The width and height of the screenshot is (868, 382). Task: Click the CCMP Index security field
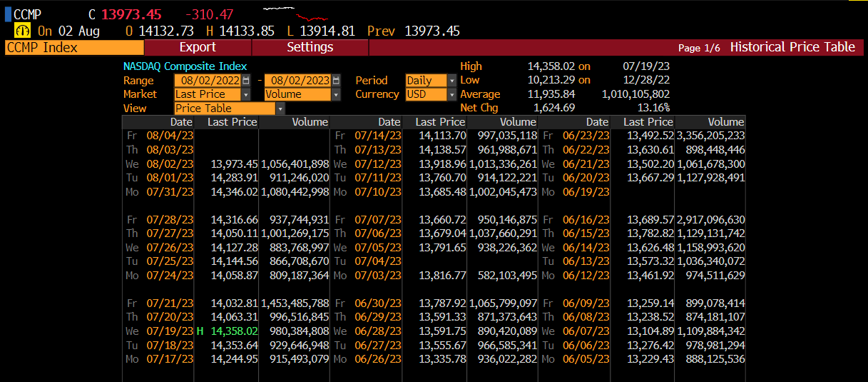pyautogui.click(x=73, y=48)
